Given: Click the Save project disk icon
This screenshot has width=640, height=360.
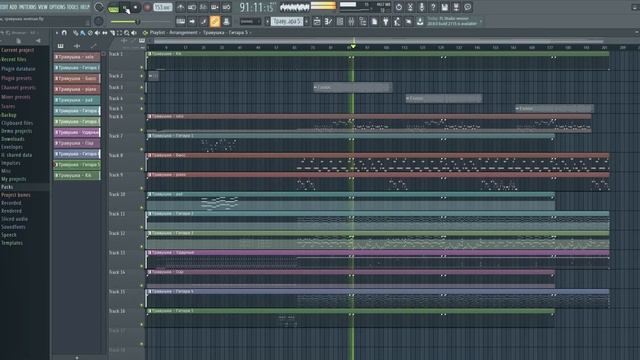Looking at the screenshot, I should tap(444, 7).
